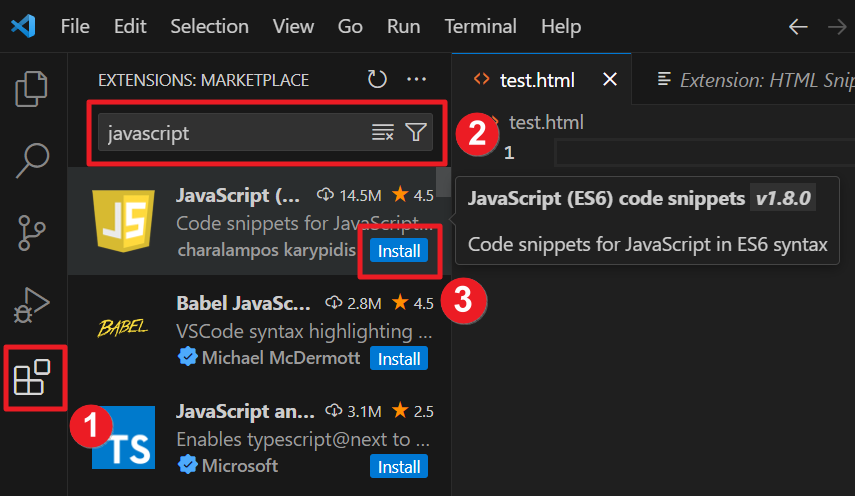Open the extension search filter menu
Image resolution: width=855 pixels, height=496 pixels.
(x=416, y=132)
